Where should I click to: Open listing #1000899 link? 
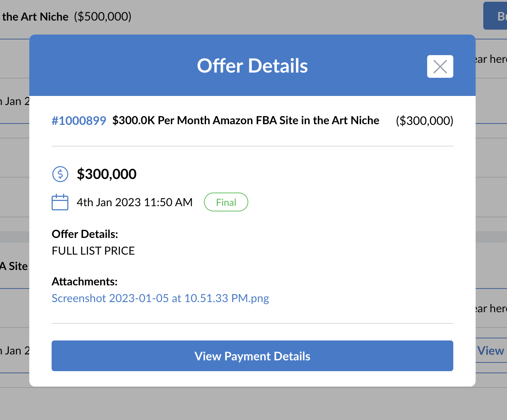[x=79, y=121]
